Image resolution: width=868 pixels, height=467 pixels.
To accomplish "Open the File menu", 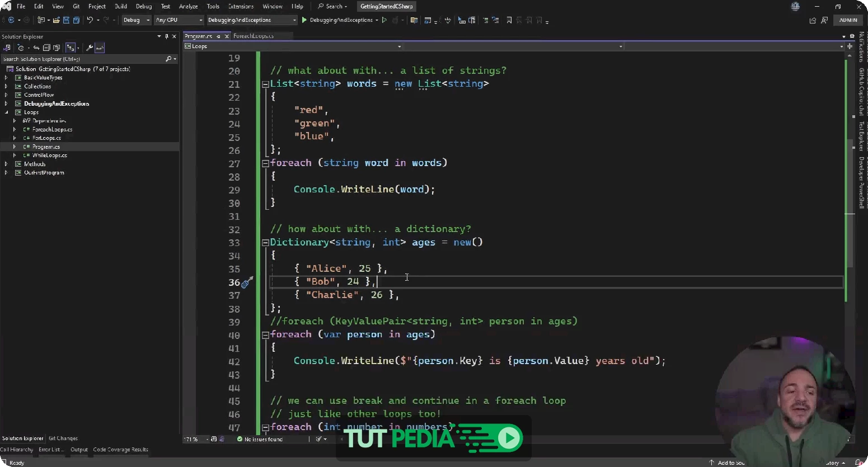I will 21,6.
